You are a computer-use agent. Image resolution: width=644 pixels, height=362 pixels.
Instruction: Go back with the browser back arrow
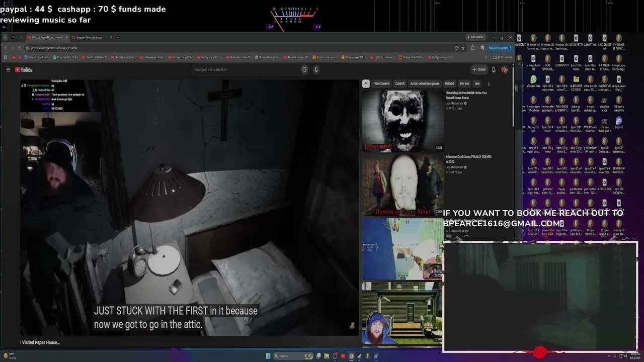point(6,48)
